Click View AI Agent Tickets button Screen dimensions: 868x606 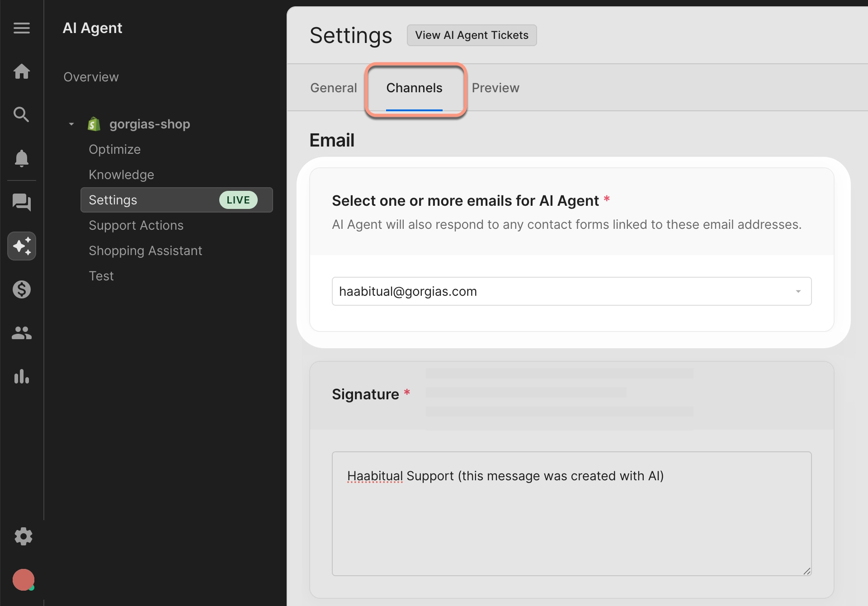pyautogui.click(x=472, y=35)
